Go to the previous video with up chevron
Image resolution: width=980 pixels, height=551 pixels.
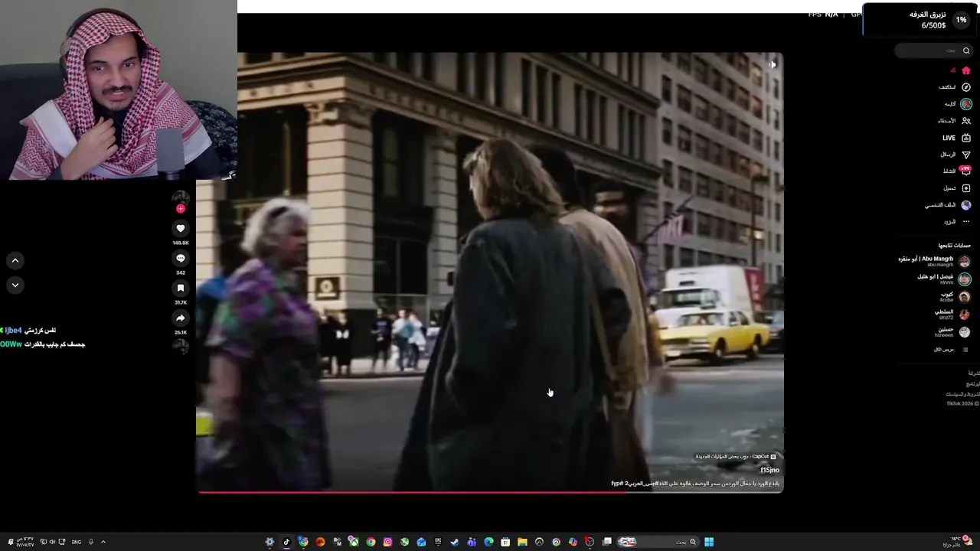coord(15,260)
